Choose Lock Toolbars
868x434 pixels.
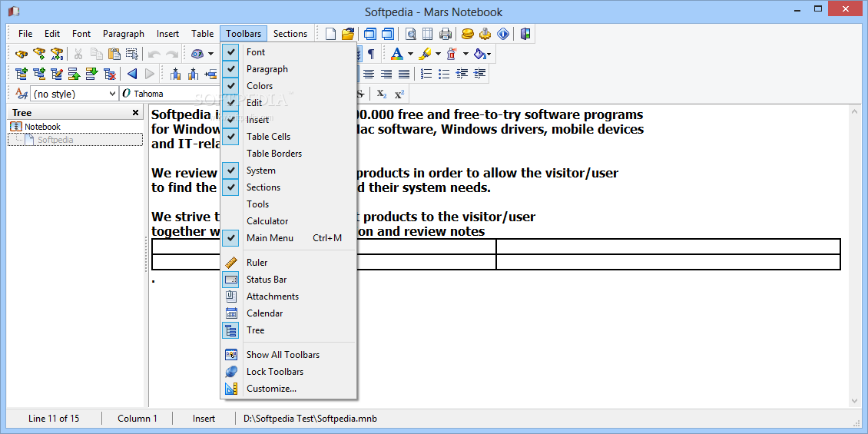pos(288,372)
